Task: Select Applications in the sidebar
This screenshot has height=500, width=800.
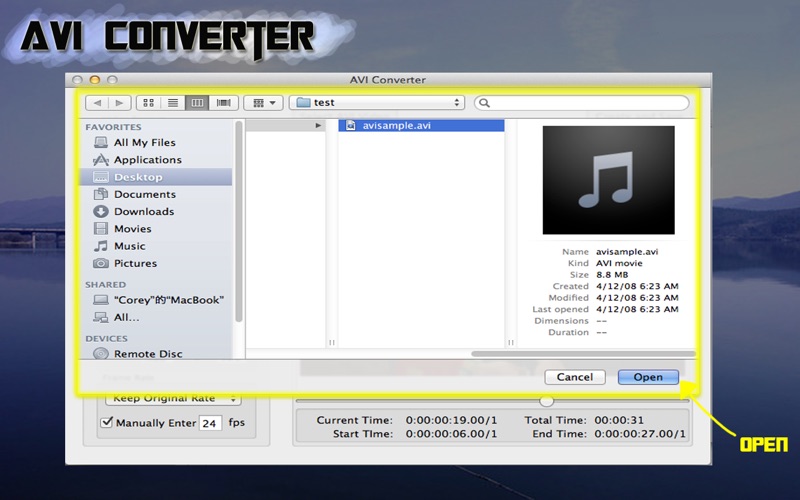Action: tap(156, 160)
